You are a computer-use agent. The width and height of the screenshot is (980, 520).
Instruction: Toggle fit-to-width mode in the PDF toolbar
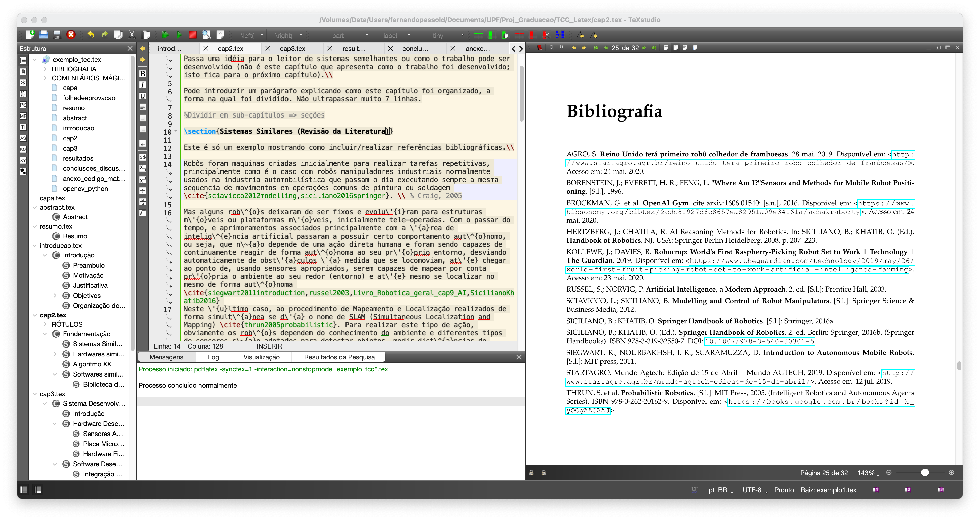pyautogui.click(x=675, y=48)
